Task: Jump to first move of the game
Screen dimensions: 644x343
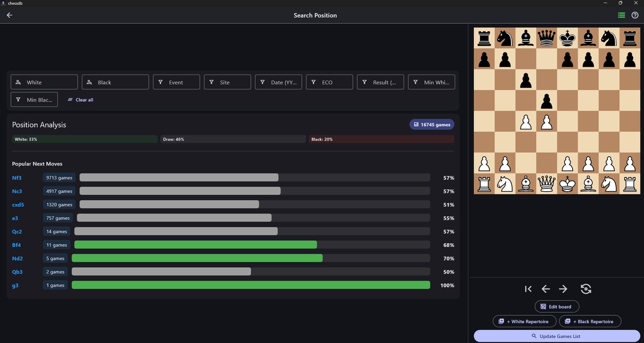Action: tap(528, 289)
